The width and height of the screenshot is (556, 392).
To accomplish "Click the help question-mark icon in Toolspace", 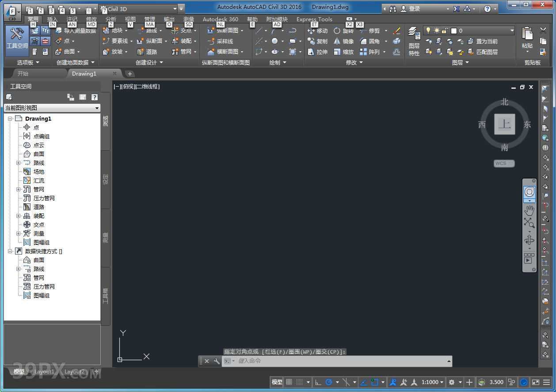I will 94,97.
